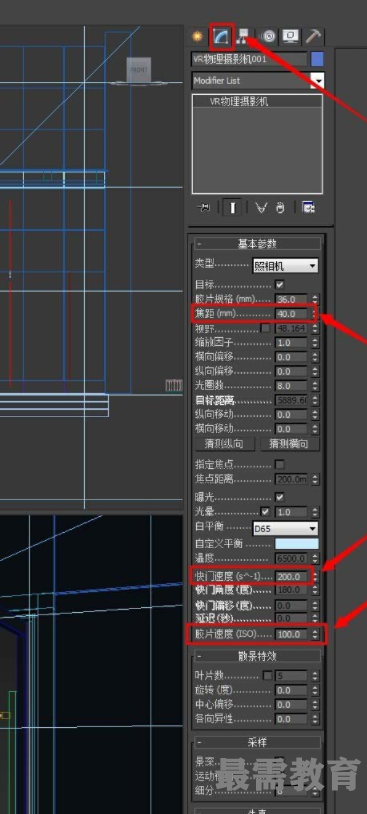
Task: Click the viewport cube at top of viewport
Action: [x=139, y=70]
